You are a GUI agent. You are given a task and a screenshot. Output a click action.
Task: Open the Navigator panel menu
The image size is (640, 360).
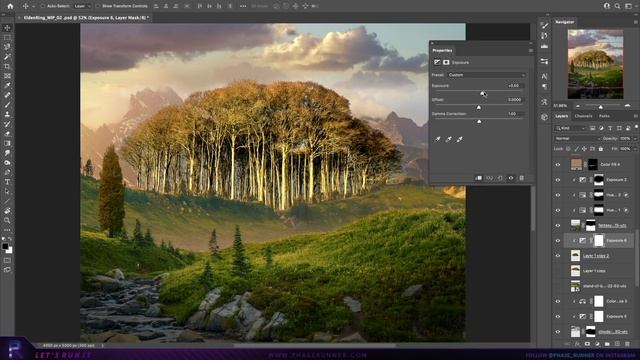tap(636, 22)
